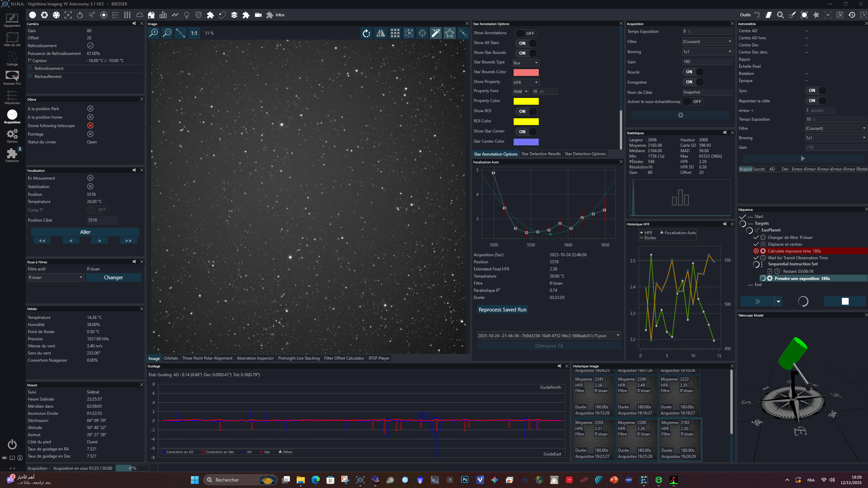Expand the R'sloan filter selection combo box
Screen dimensions: 868x488
[56, 277]
